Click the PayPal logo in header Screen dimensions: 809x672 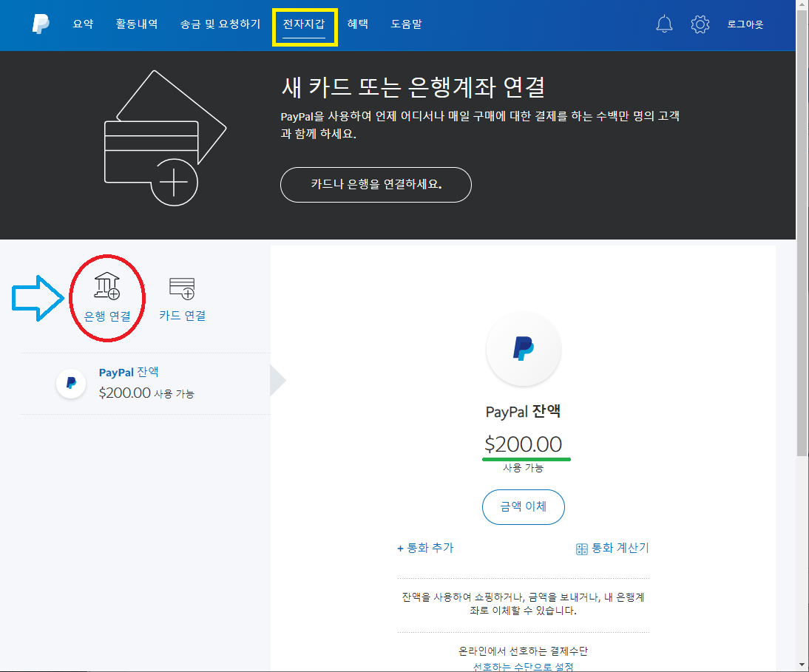click(41, 24)
